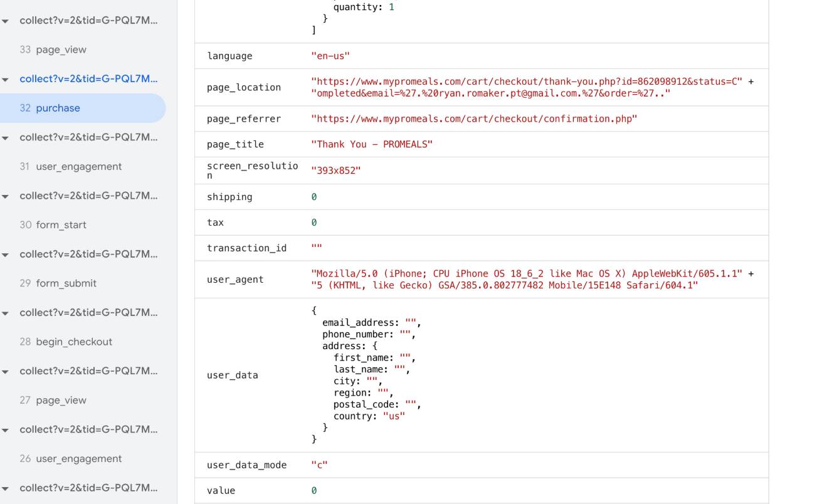817x504 pixels.
Task: Open the 28 begin_checkout event
Action: (66, 342)
